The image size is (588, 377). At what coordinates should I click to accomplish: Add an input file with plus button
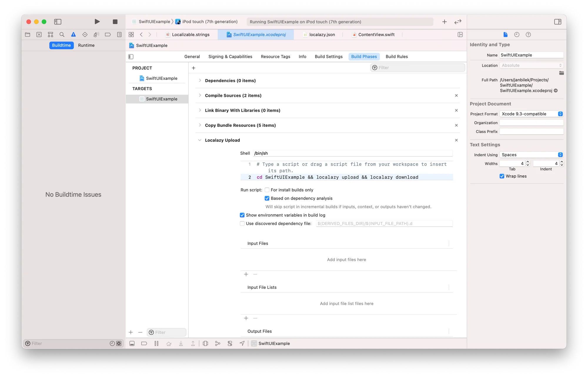point(246,274)
